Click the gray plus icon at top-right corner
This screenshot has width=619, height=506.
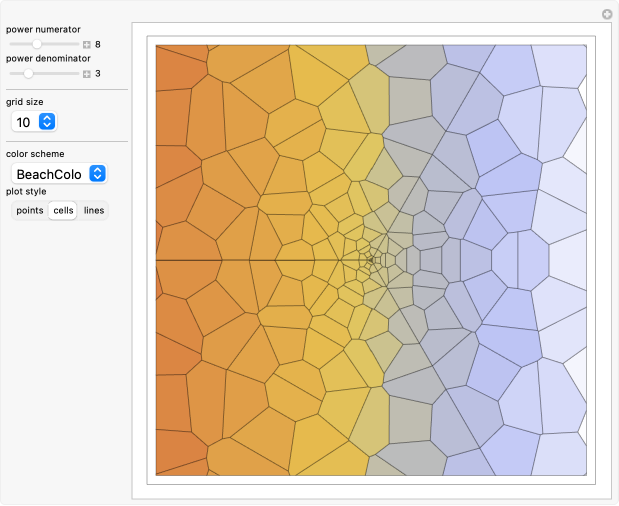coord(606,14)
